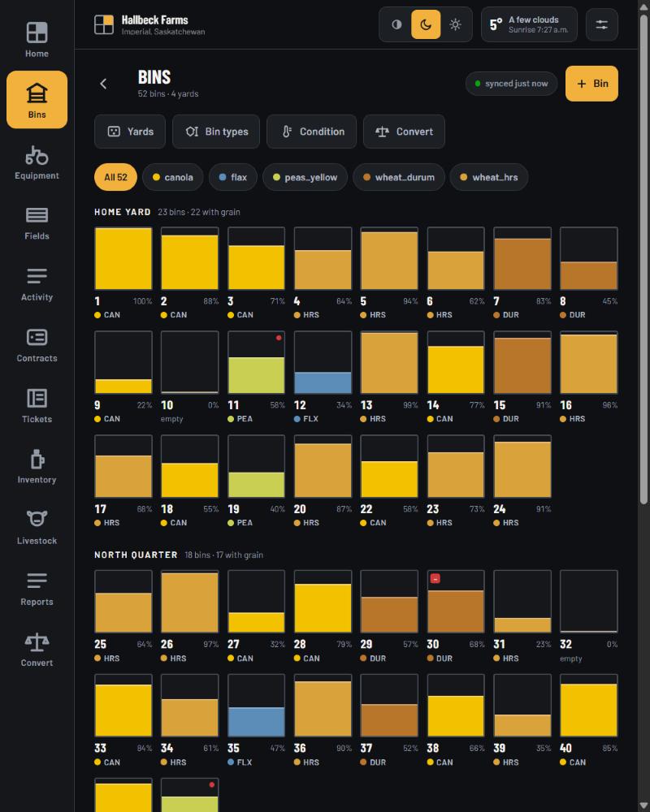Image resolution: width=650 pixels, height=812 pixels.
Task: Add a new bin with + Bin
Action: [591, 84]
